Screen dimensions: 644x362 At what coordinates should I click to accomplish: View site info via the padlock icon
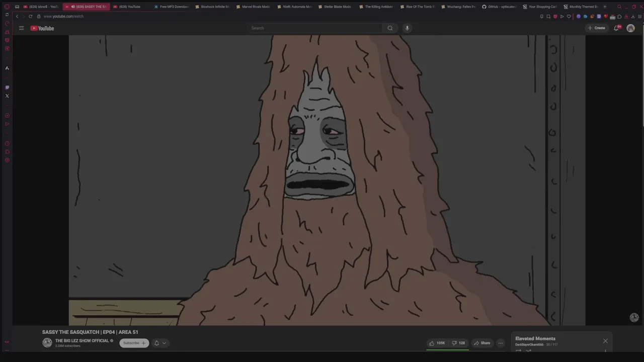[39, 17]
